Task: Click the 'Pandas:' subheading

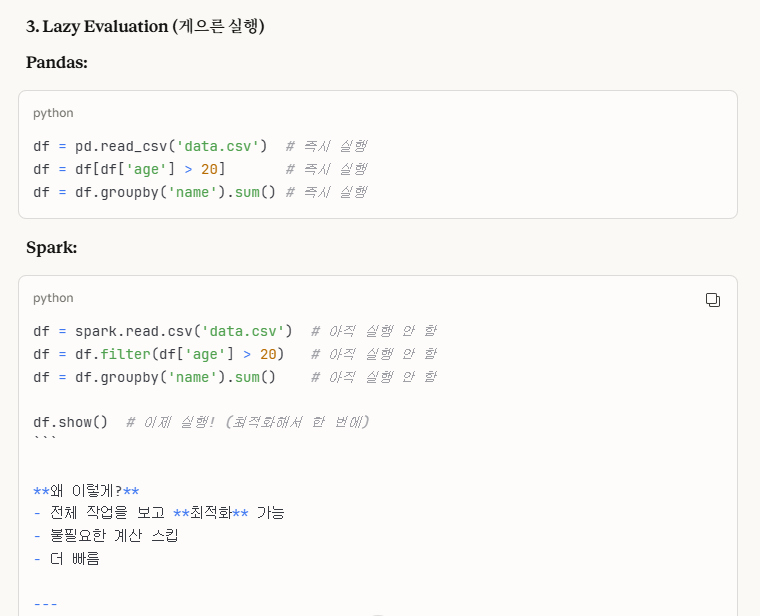Action: pyautogui.click(x=57, y=62)
